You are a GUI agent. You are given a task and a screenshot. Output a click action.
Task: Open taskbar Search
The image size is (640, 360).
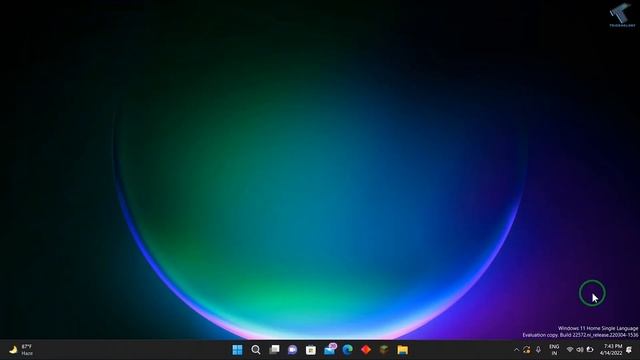[x=256, y=350]
